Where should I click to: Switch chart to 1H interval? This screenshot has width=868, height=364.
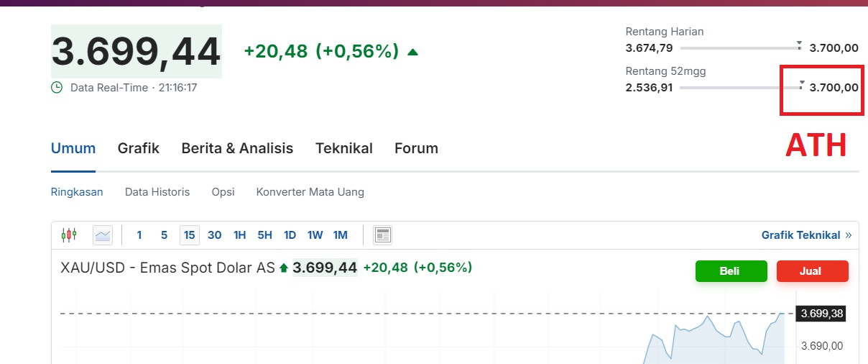pyautogui.click(x=239, y=235)
